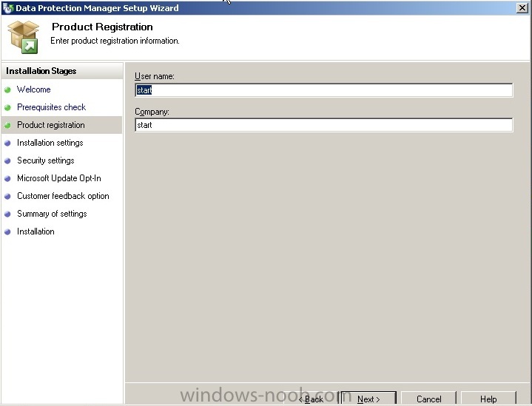Screen dimensions: 532x406
Task: Click the blue bullet beside Microsoft Update Opt-In
Action: coord(7,179)
